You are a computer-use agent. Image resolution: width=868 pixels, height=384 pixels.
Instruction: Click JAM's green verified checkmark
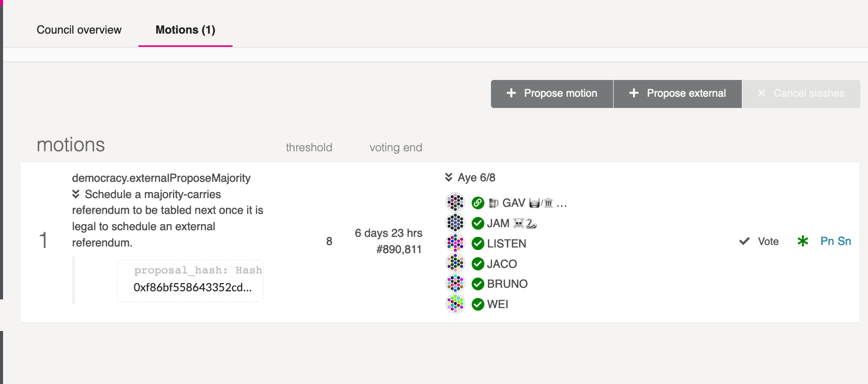click(478, 224)
